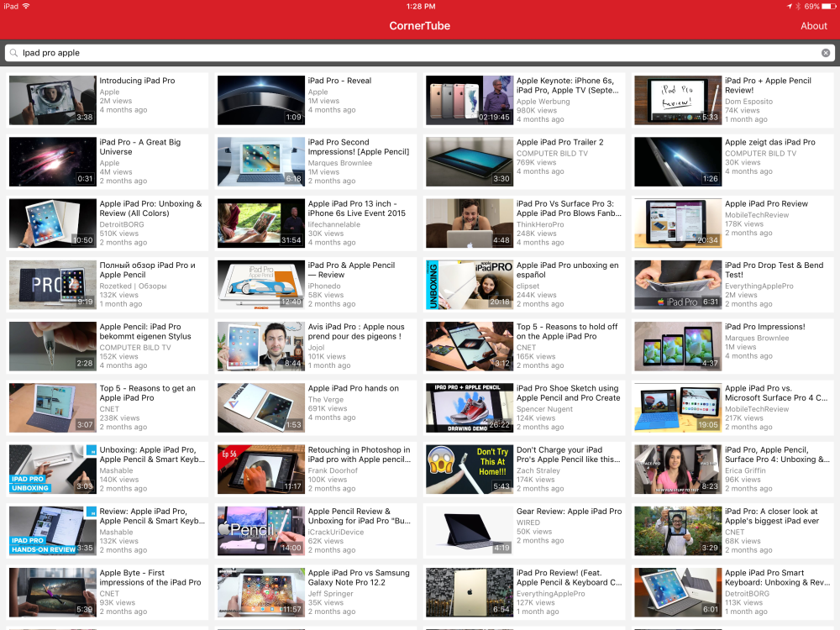The width and height of the screenshot is (840, 630).
Task: Click the CornerTube title in the header
Action: point(419,26)
